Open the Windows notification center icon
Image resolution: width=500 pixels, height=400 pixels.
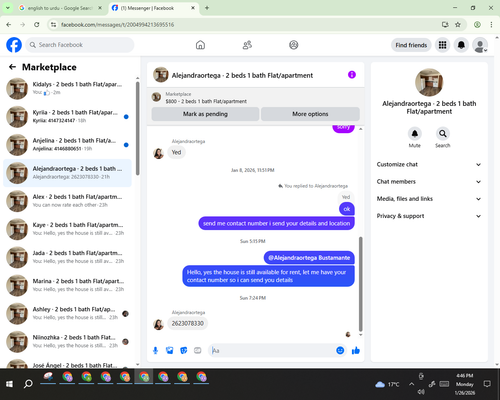(x=487, y=384)
